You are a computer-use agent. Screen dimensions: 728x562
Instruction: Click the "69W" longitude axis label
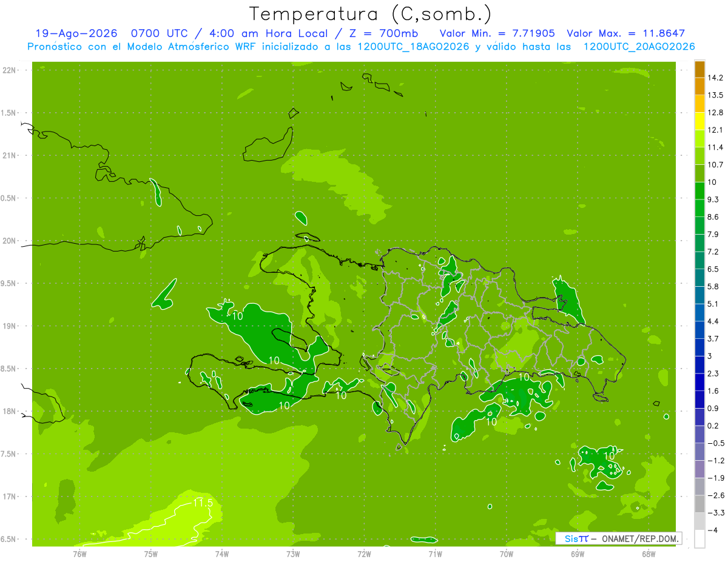(578, 554)
